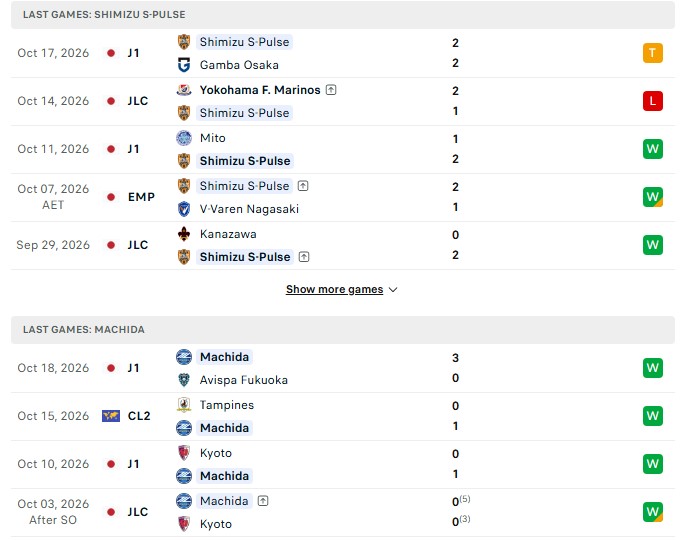Click the Mito team logo
Screen dimensions: 684x540
point(184,138)
